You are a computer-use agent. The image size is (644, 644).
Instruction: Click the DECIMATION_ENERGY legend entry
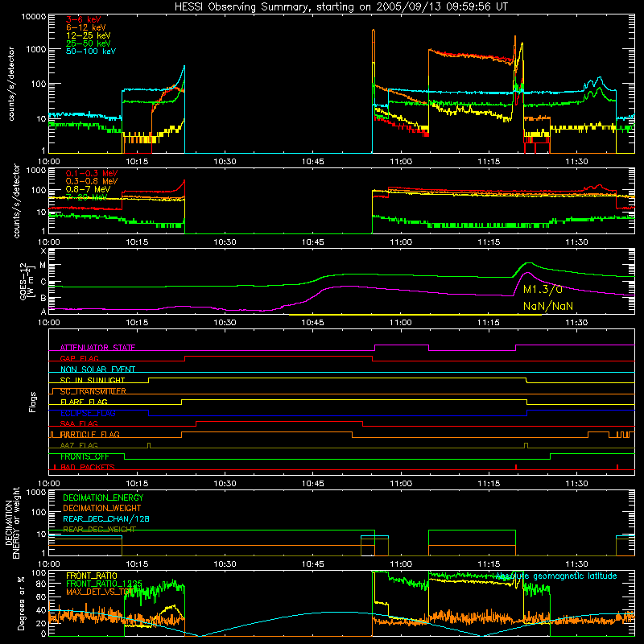pyautogui.click(x=103, y=497)
